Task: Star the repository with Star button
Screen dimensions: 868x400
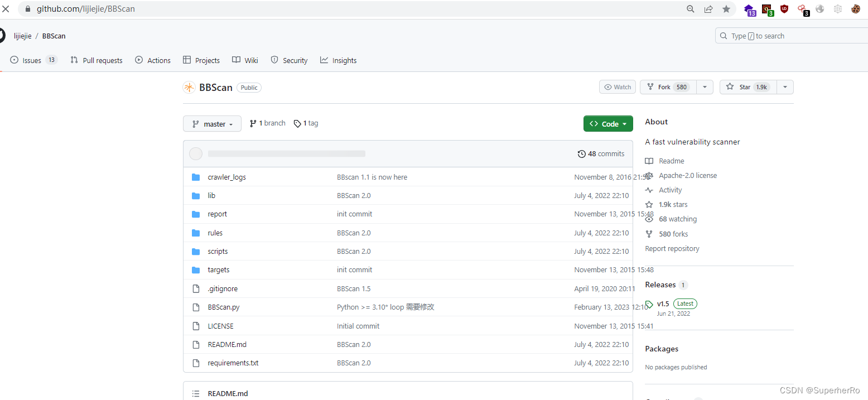Action: 749,87
